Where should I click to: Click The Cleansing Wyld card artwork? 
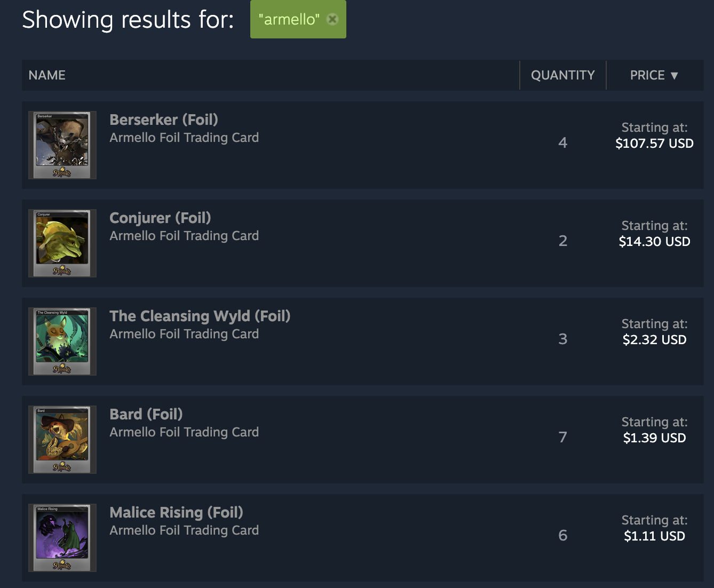pos(62,341)
